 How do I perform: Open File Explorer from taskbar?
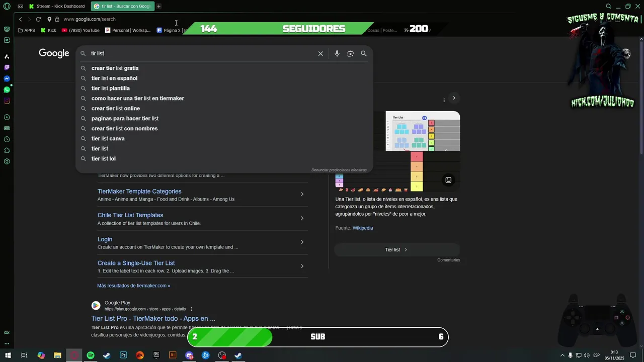pos(57,355)
